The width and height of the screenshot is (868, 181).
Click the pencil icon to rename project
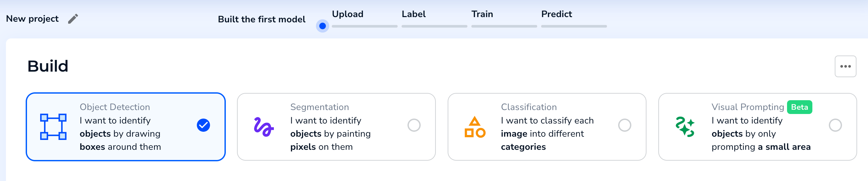point(73,19)
